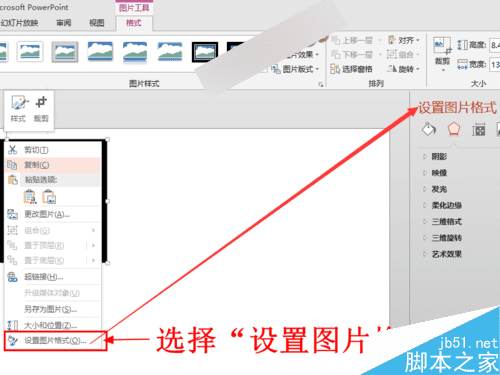Choose 复制(C) from context menu
This screenshot has height=375, width=500.
click(53, 165)
